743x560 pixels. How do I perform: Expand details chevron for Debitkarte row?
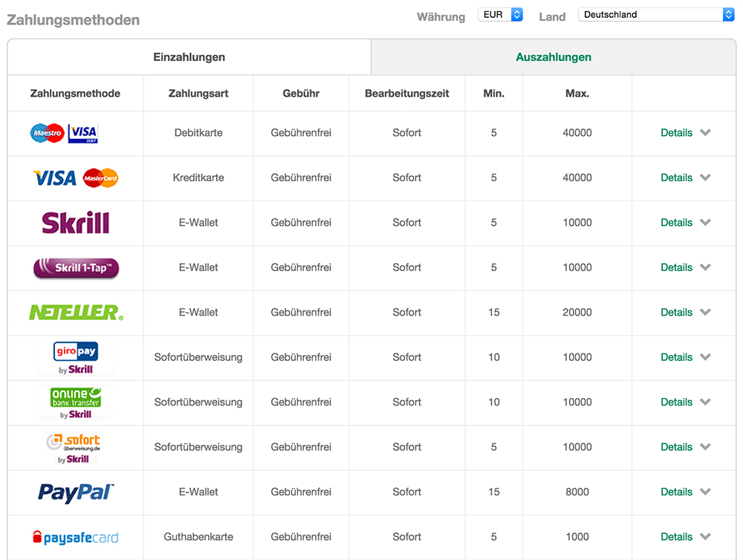(705, 133)
